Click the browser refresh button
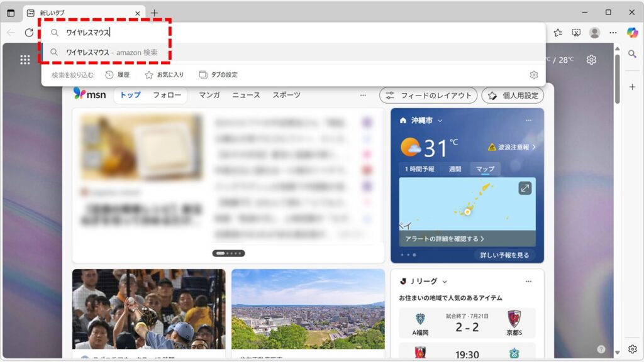This screenshot has height=362, width=644. [29, 33]
